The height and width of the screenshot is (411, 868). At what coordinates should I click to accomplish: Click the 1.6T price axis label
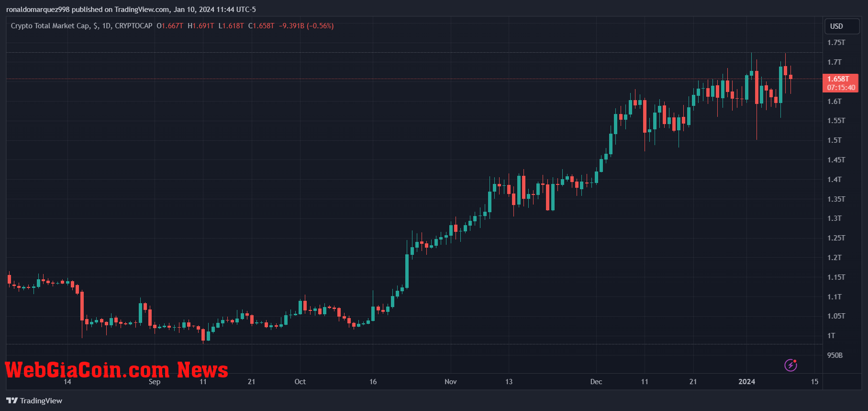point(835,102)
